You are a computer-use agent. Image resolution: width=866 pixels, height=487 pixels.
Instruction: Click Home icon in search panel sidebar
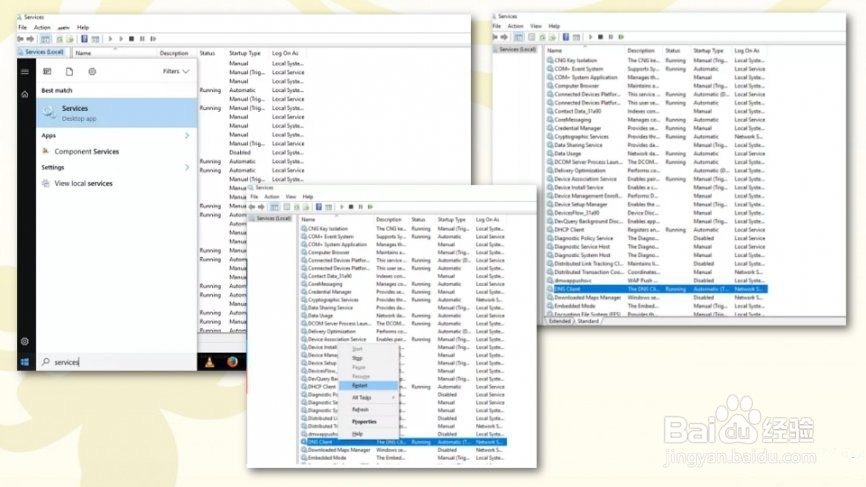(x=25, y=94)
